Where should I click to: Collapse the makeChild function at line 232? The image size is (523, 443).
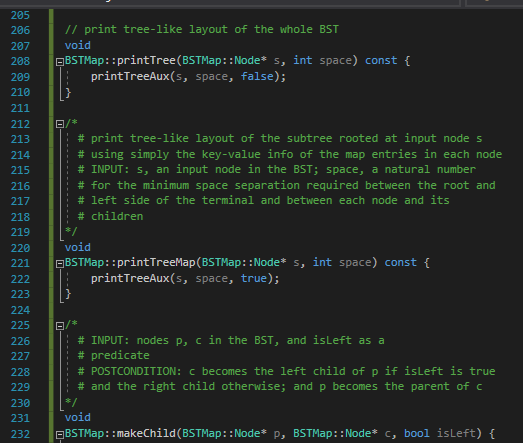point(60,435)
